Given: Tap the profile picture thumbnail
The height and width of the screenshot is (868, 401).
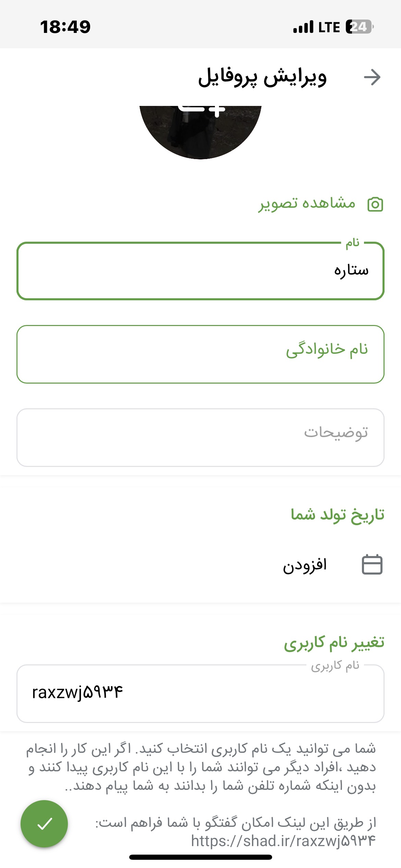Looking at the screenshot, I should (x=200, y=132).
